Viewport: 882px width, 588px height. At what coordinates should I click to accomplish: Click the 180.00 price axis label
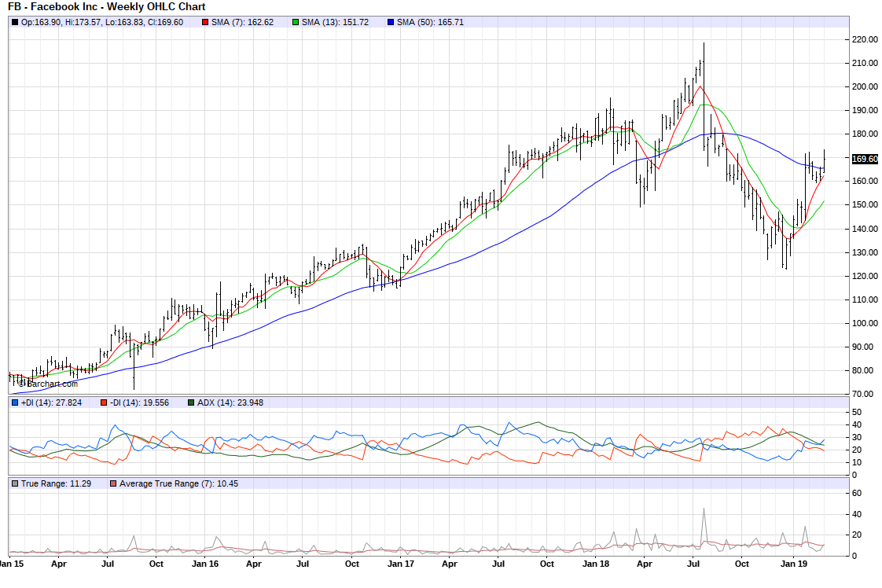point(865,134)
